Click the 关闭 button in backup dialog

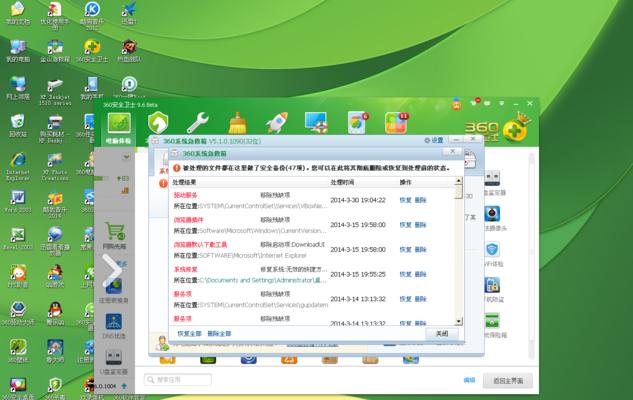pyautogui.click(x=442, y=333)
